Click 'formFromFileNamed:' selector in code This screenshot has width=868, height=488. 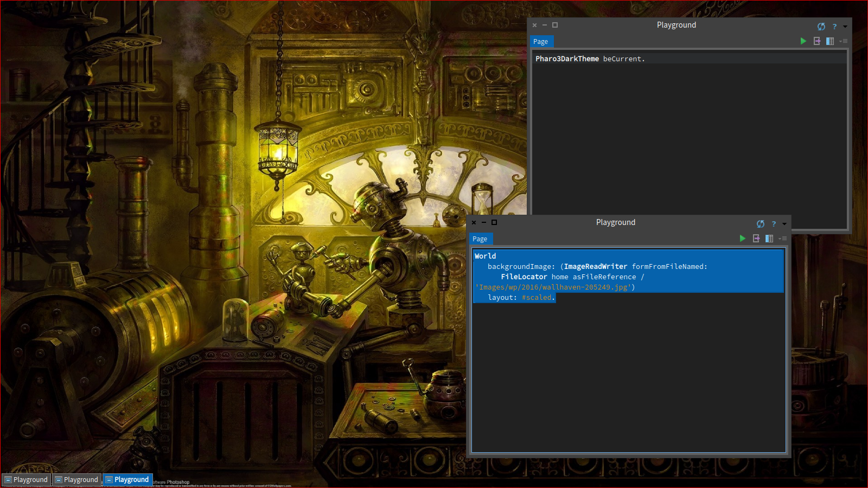[669, 266]
